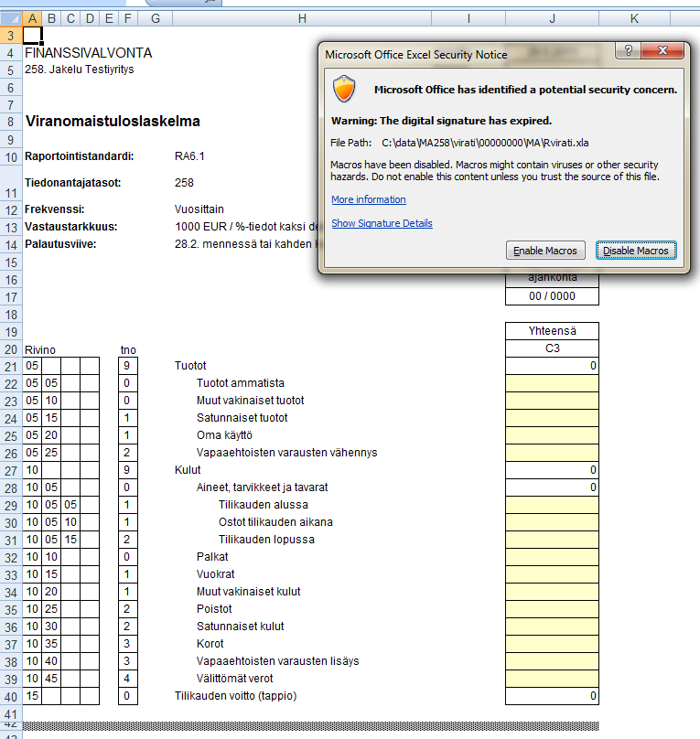Click the Tiedonantajatasot label
Screen dimensions: 700x739
[73, 182]
